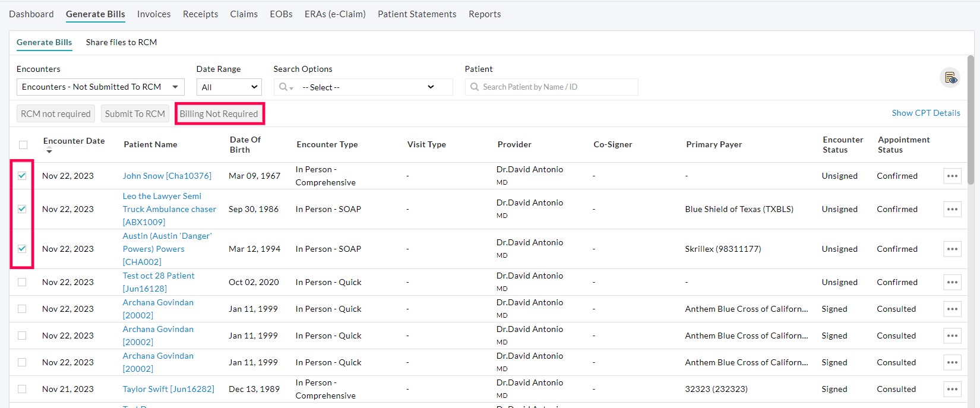Uncheck the John Snow encounter checkbox
Viewport: 980px width, 408px height.
23,176
